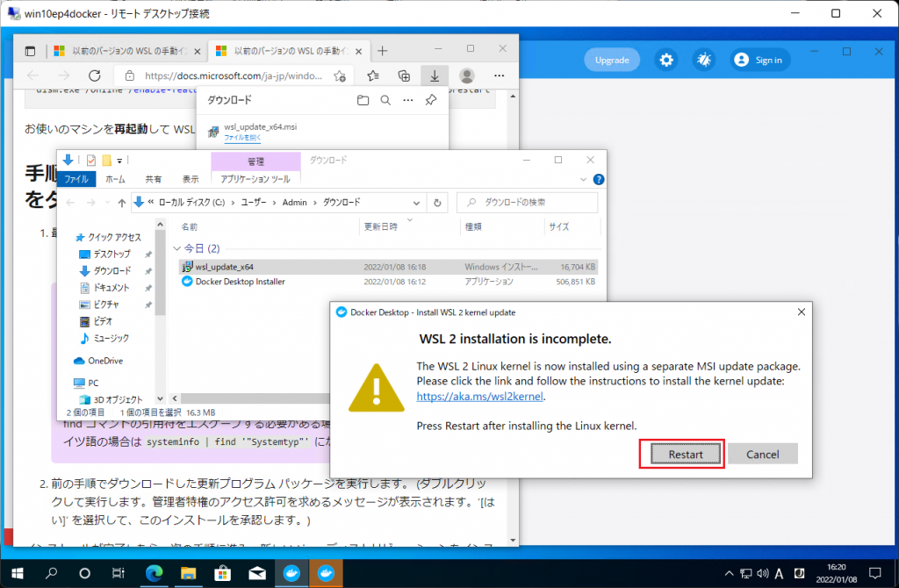The image size is (899, 588).
Task: Refresh the Explorer folder view
Action: (x=437, y=203)
